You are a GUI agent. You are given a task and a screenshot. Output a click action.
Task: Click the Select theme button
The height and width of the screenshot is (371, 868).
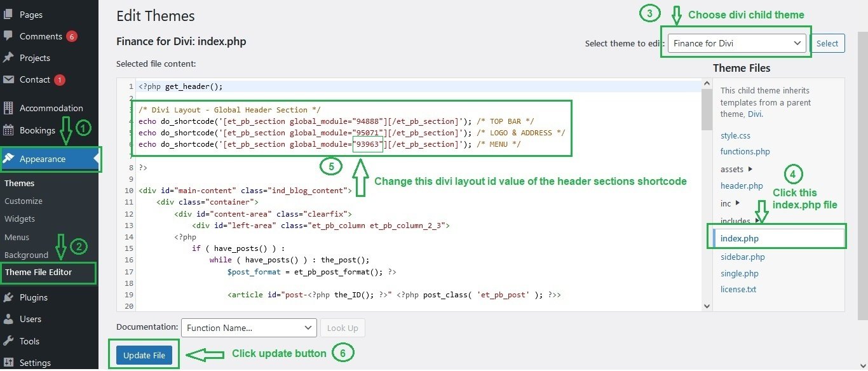point(827,43)
